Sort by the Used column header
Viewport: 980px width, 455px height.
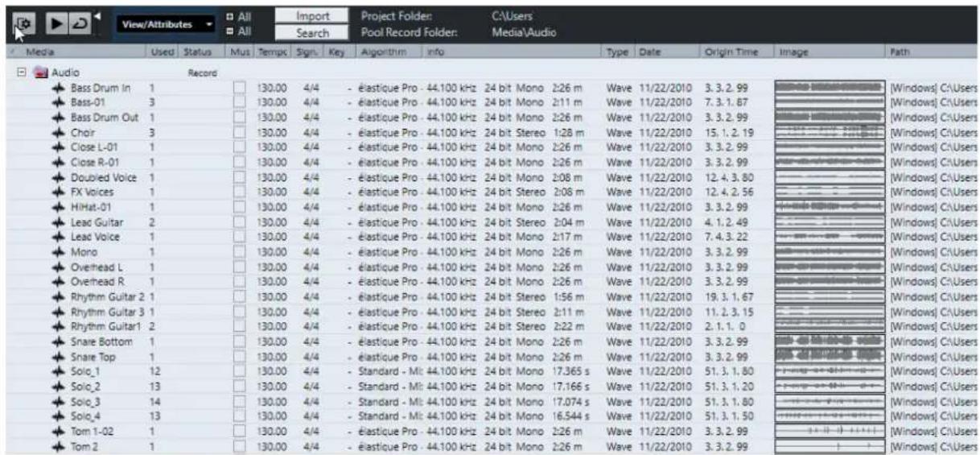[163, 52]
